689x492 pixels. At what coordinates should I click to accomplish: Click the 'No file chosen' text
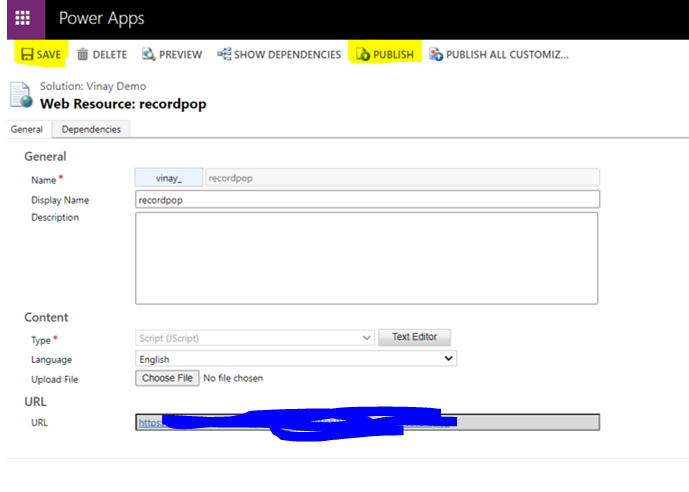(x=233, y=378)
